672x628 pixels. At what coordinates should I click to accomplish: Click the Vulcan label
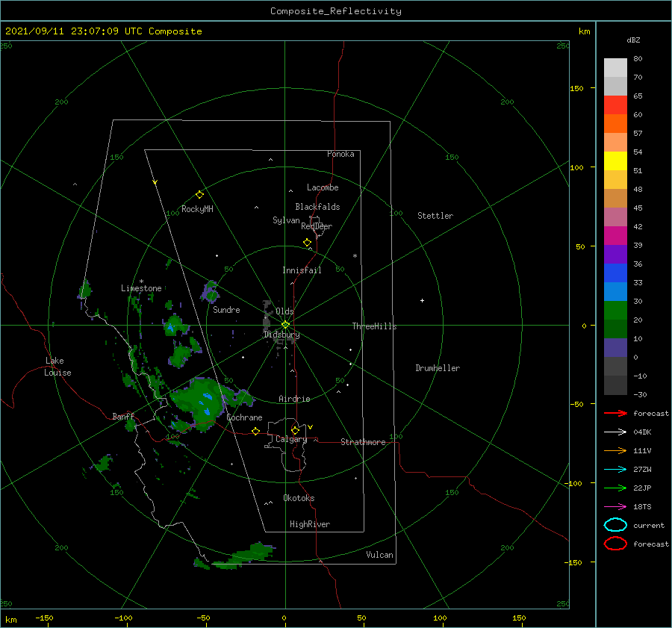tap(379, 555)
